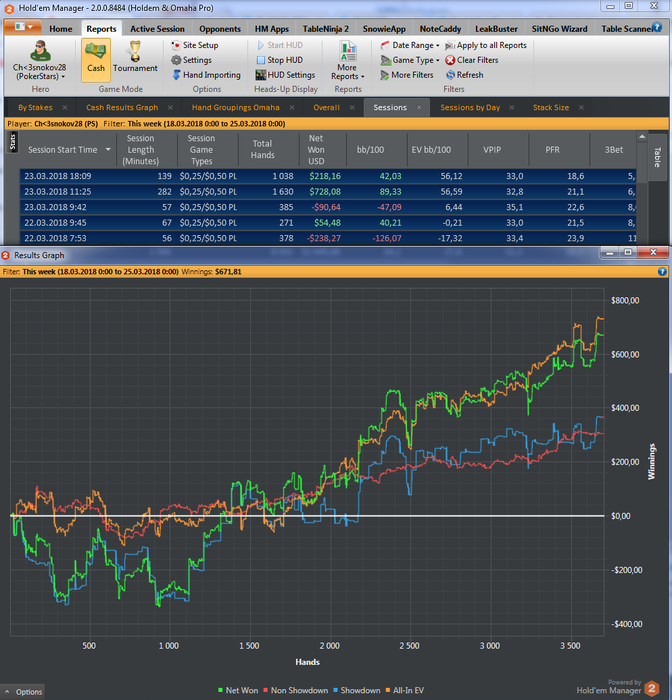Viewport: 672px width, 700px height.
Task: Toggle All-In EV legend series
Action: click(x=405, y=690)
